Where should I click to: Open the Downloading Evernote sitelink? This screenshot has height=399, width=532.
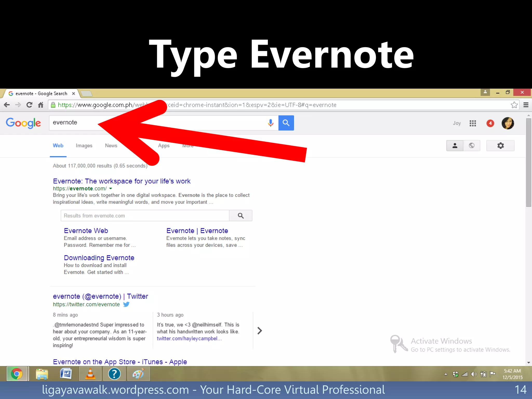[99, 258]
